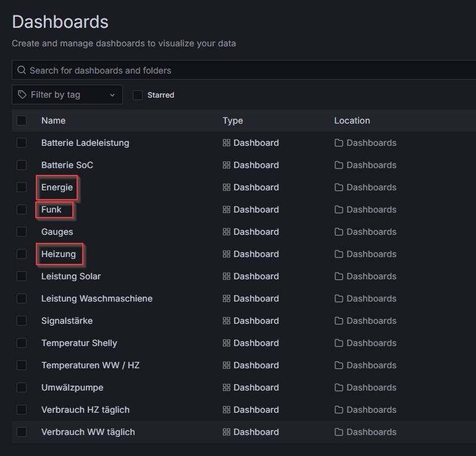476x456 pixels.
Task: Sort the list by the Name column header
Action: [53, 120]
